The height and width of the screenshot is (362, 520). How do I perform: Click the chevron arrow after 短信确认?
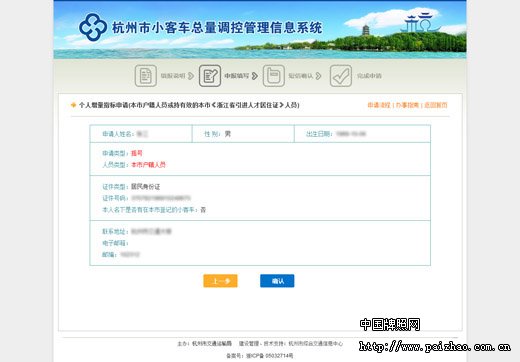(318, 76)
